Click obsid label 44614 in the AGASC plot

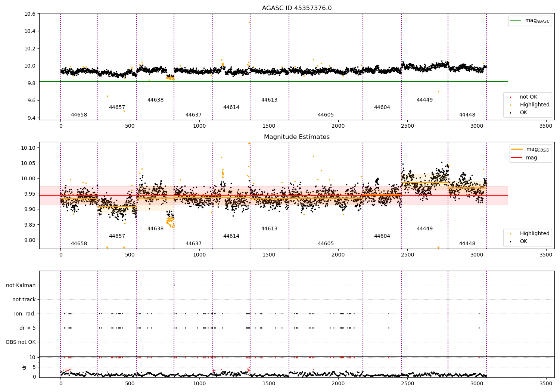(x=231, y=108)
